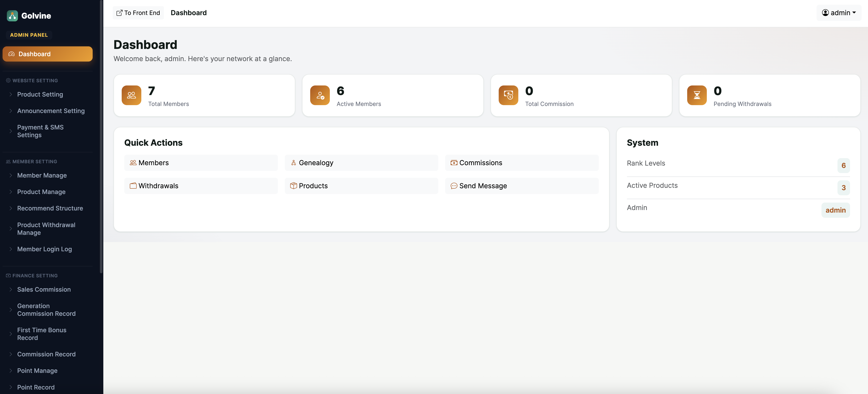The height and width of the screenshot is (394, 868).
Task: Expand the Commission Record chevron
Action: (x=11, y=354)
